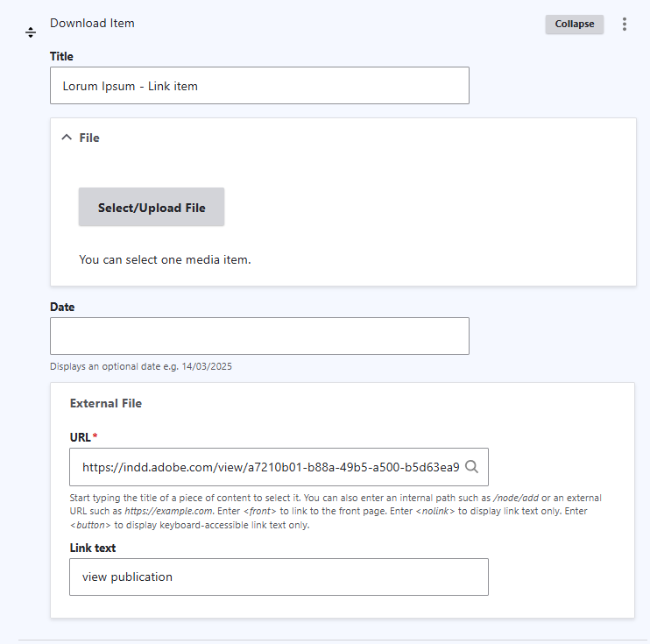The height and width of the screenshot is (644, 650).
Task: Open the three-dot actions menu
Action: coord(625,24)
